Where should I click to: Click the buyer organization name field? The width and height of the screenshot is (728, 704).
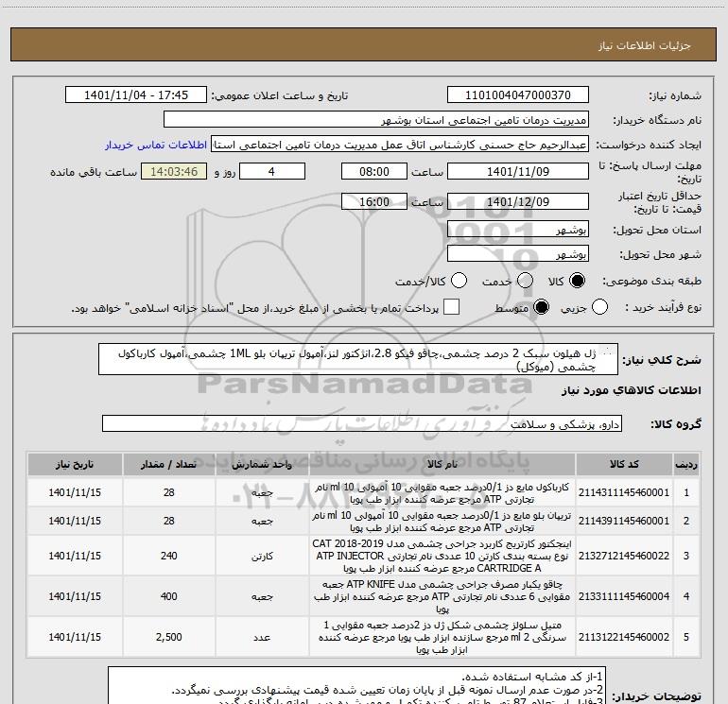(376, 120)
